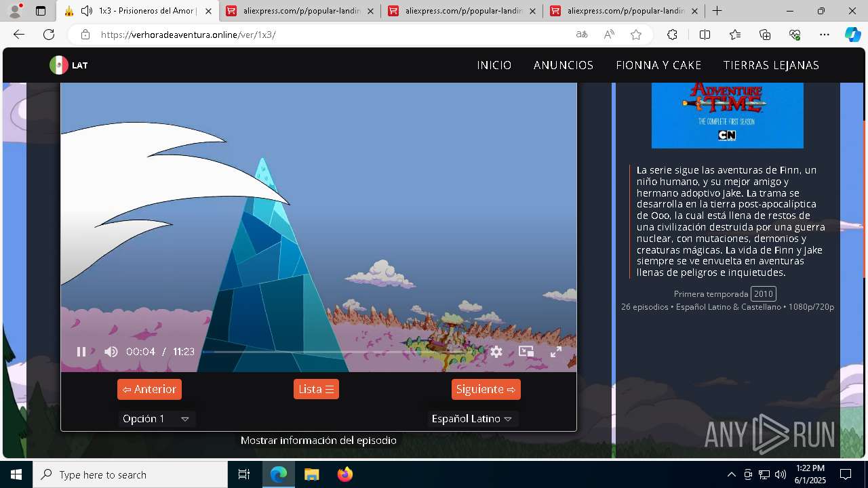
Task: Open Copilot sidebar icon
Action: (x=852, y=35)
